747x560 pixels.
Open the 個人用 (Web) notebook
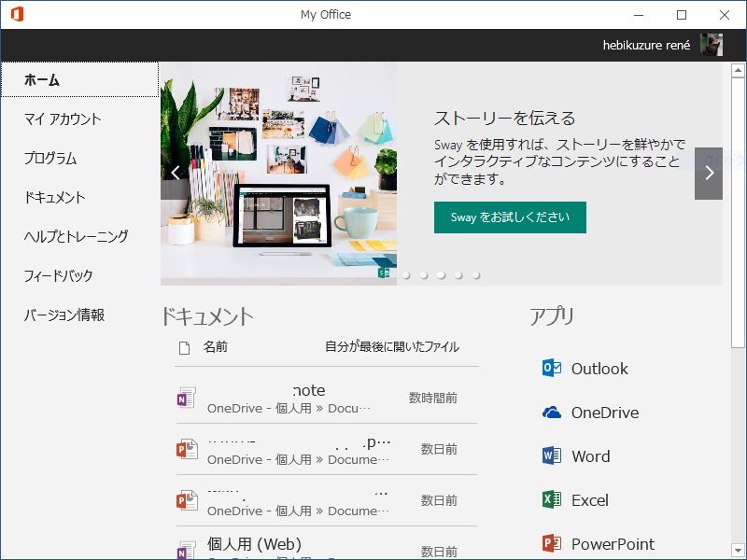pos(254,544)
